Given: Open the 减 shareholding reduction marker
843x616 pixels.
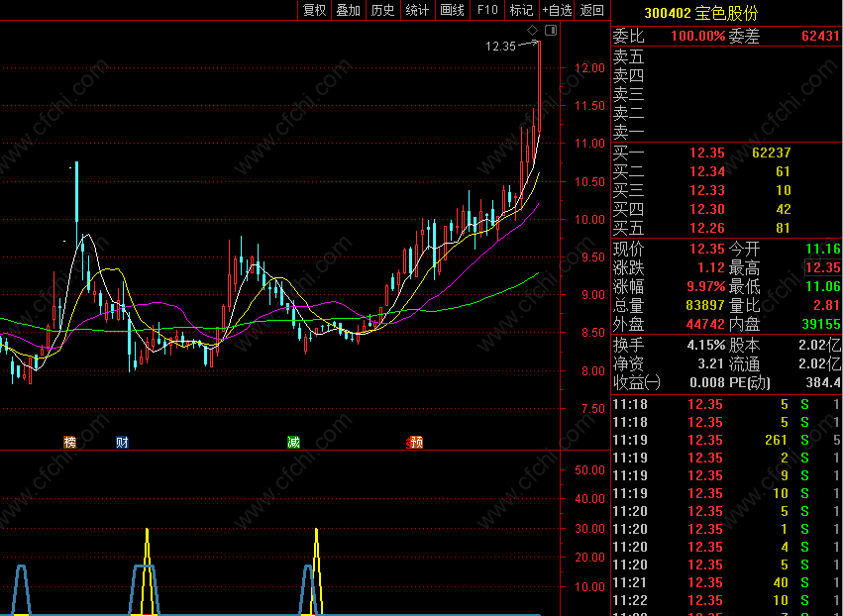Looking at the screenshot, I should coord(293,443).
